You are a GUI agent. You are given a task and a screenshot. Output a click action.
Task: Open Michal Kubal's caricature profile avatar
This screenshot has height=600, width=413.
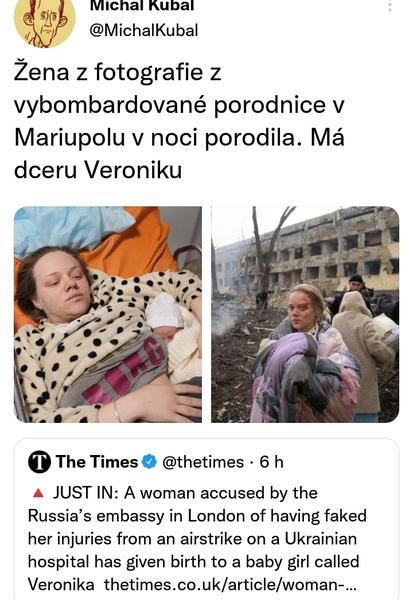(44, 20)
